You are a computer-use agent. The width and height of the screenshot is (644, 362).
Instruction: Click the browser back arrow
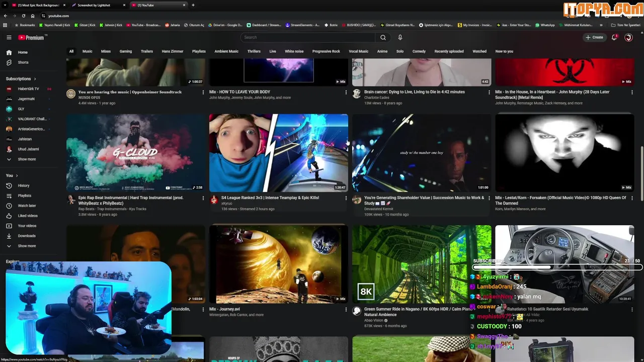coord(6,16)
